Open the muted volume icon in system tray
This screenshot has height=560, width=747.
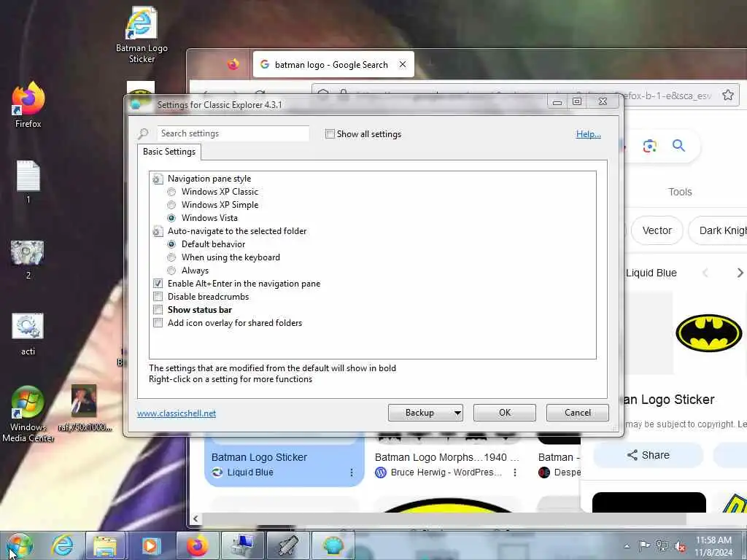[x=681, y=546]
